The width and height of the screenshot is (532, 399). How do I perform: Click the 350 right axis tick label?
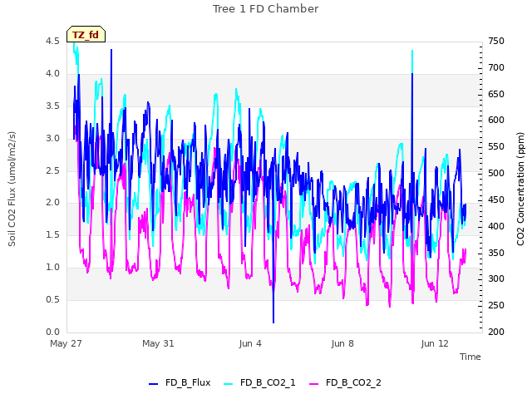click(496, 253)
